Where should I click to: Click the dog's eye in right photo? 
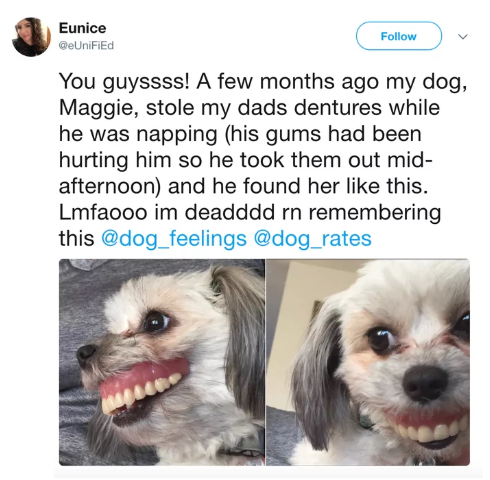click(x=381, y=339)
